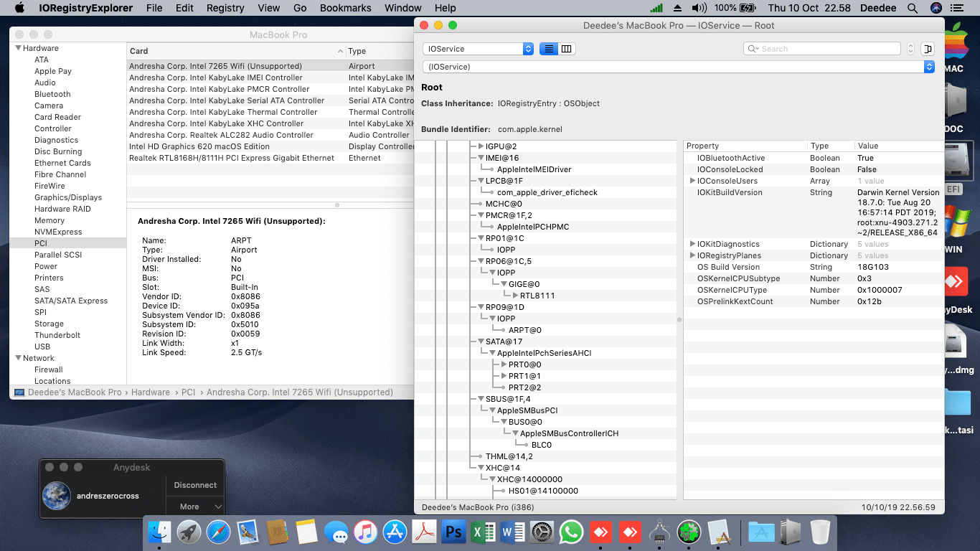980x551 pixels.
Task: Sort System Information table by Card column
Action: tap(235, 51)
